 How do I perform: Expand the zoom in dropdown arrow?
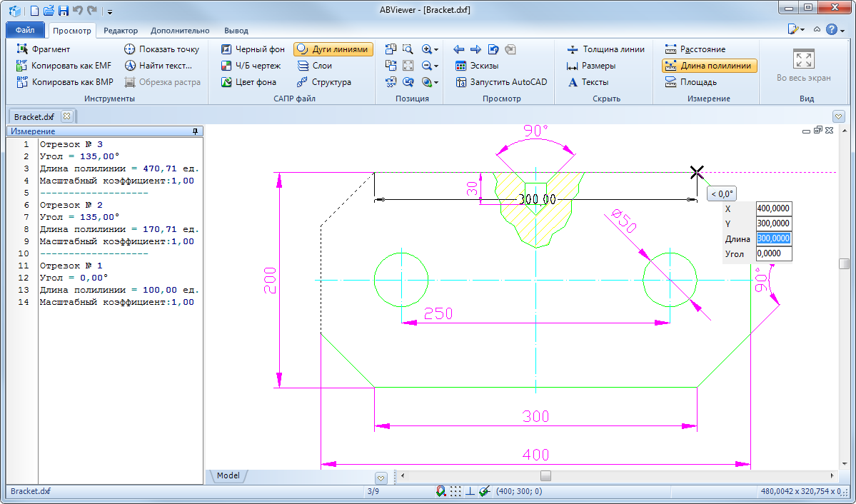click(435, 49)
